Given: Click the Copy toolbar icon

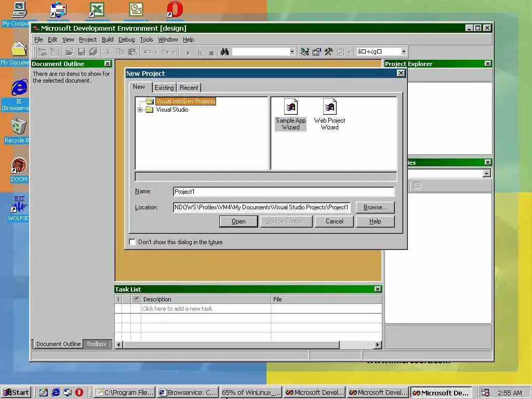Looking at the screenshot, I should pos(121,52).
